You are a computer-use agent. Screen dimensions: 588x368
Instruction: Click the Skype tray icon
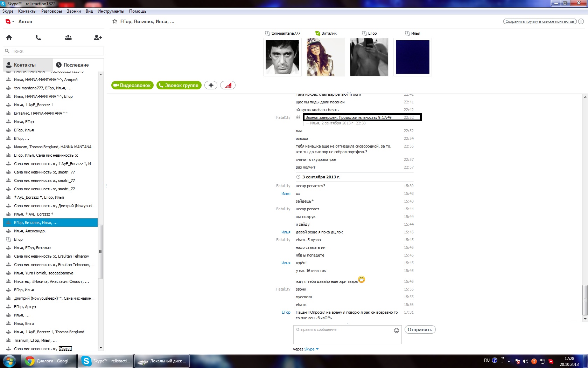tap(551, 361)
